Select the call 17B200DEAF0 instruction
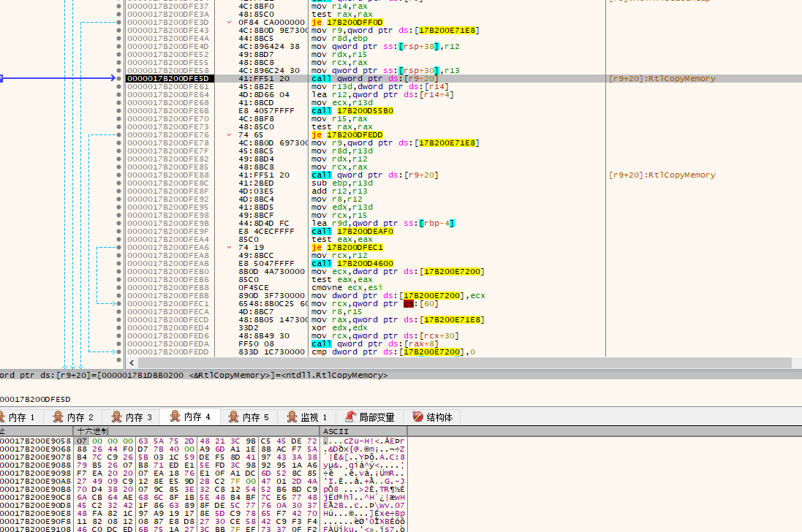Viewport: 802px width, 532px height. pos(352,232)
